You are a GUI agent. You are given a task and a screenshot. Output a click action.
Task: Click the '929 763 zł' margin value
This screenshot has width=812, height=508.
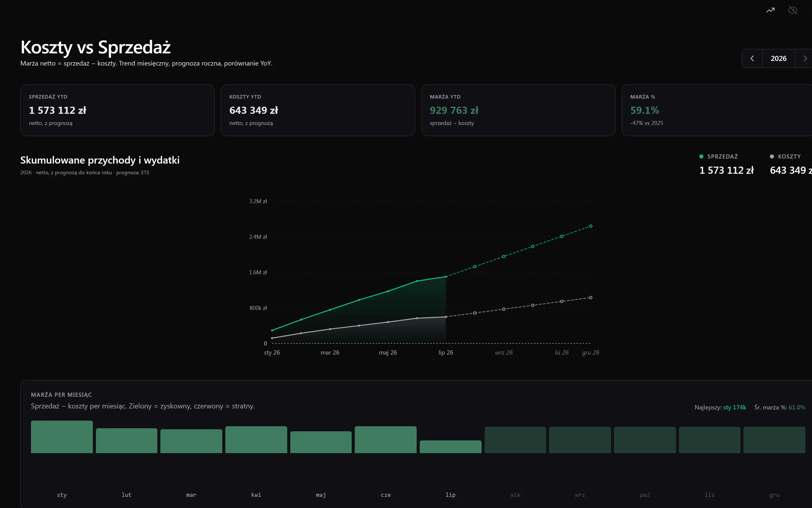click(x=454, y=110)
